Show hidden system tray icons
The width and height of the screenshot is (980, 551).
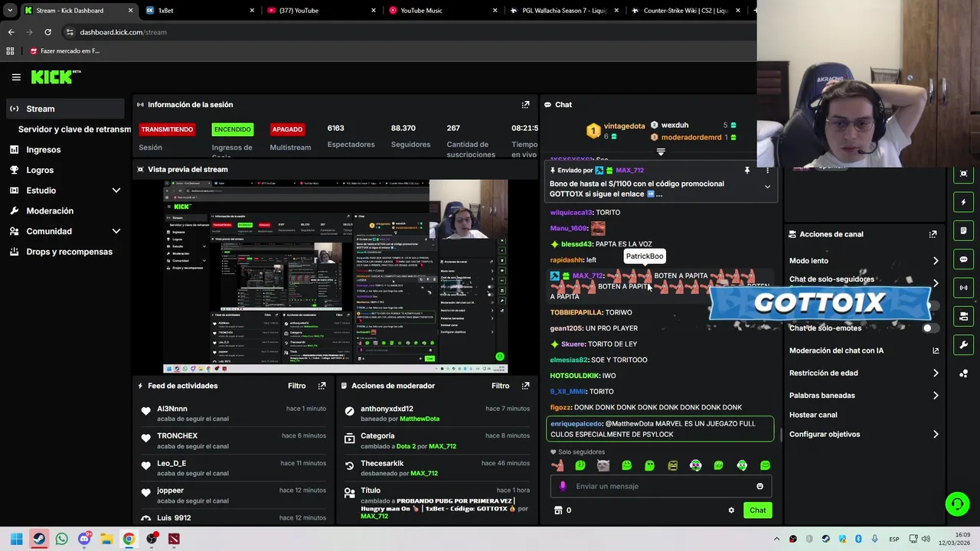click(776, 539)
